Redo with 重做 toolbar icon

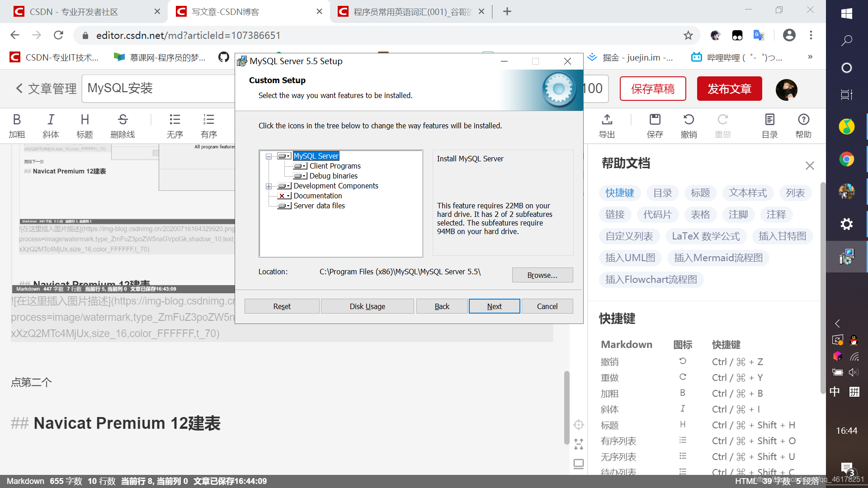722,126
